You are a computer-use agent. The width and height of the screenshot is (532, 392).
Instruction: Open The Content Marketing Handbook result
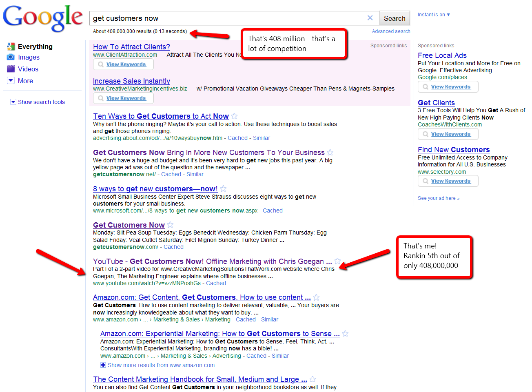(x=200, y=379)
